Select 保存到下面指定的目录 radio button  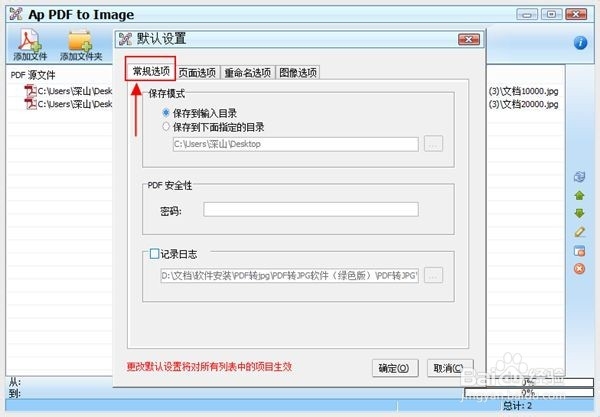166,126
